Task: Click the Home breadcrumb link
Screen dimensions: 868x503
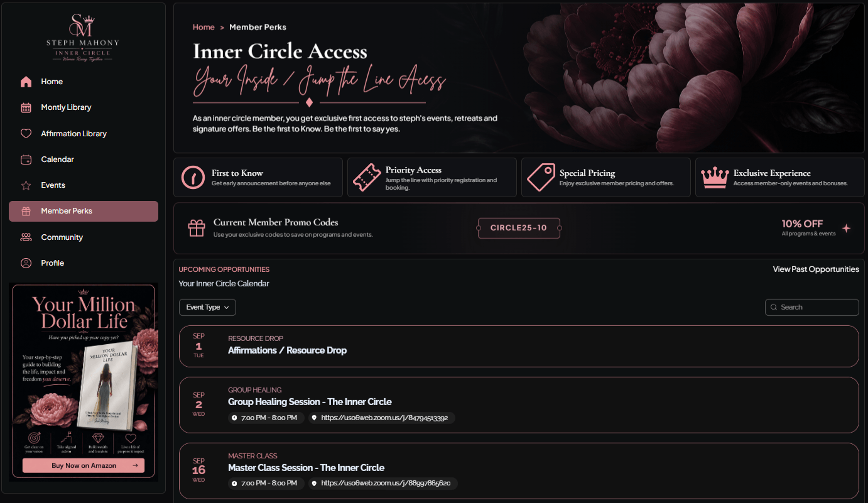Action: (203, 27)
